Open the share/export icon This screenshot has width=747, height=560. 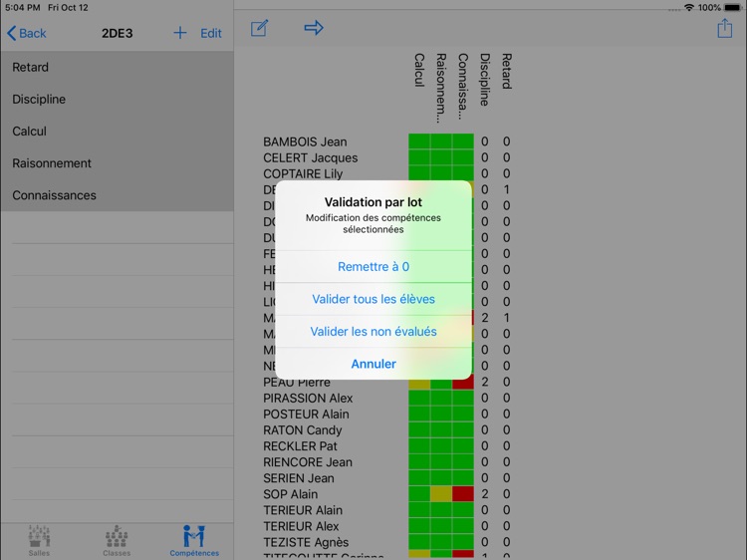[725, 28]
